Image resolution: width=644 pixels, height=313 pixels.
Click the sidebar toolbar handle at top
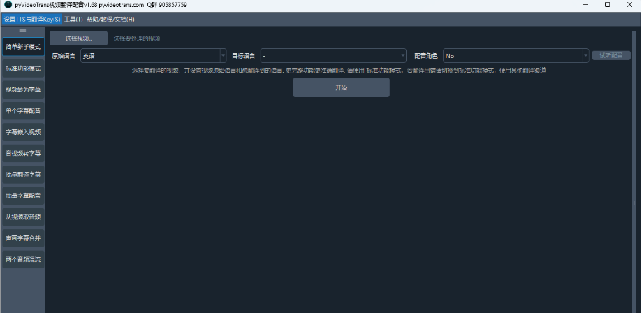22,31
